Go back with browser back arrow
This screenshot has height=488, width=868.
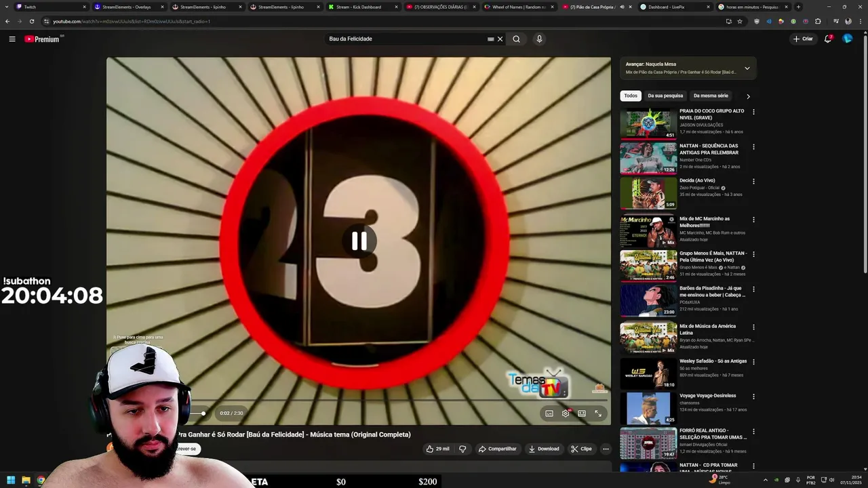(x=7, y=21)
